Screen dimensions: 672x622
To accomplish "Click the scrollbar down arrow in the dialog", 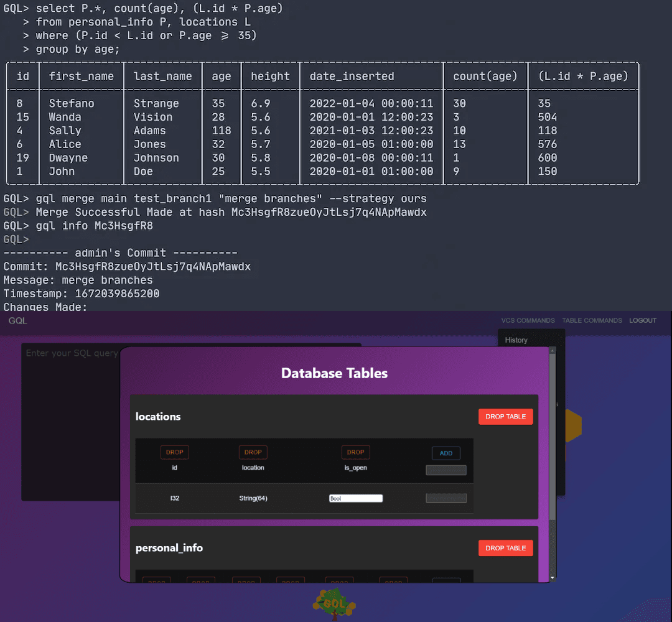I will tap(552, 578).
